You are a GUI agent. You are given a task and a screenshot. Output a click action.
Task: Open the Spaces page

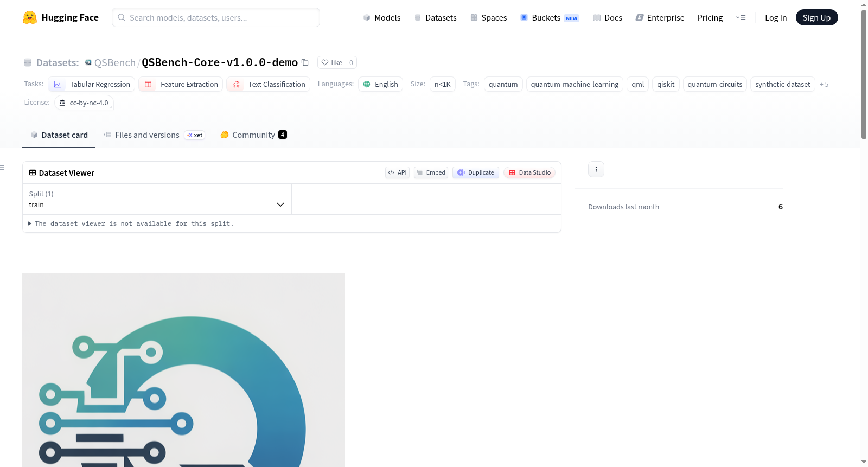tap(488, 17)
